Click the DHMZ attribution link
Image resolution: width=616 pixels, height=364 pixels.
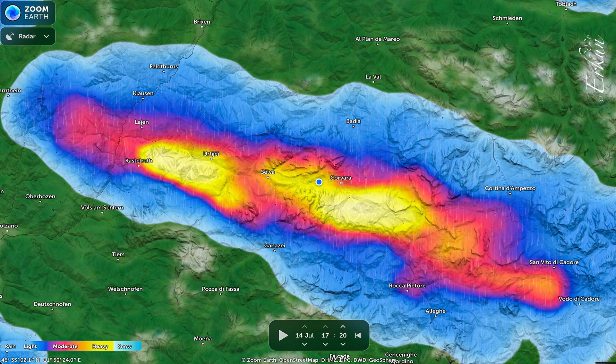(x=329, y=360)
